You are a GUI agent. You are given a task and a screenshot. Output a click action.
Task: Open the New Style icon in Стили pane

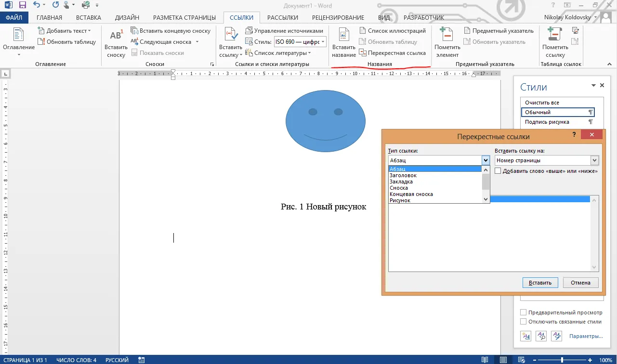click(525, 336)
